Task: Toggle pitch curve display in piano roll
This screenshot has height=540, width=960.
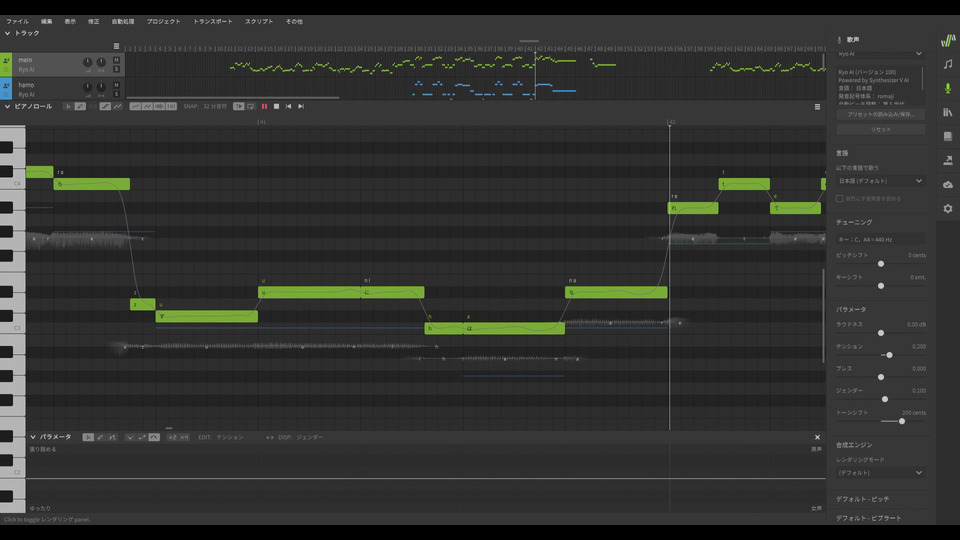Action: click(135, 107)
